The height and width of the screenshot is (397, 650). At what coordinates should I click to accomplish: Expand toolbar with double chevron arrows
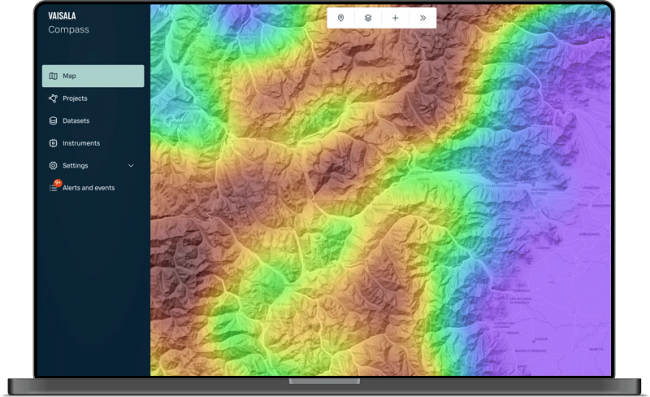pyautogui.click(x=422, y=18)
